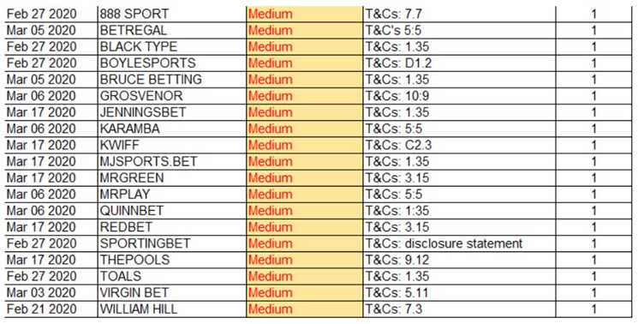Click the KARAMBA name cell
This screenshot has height=324, width=644.
(x=172, y=129)
